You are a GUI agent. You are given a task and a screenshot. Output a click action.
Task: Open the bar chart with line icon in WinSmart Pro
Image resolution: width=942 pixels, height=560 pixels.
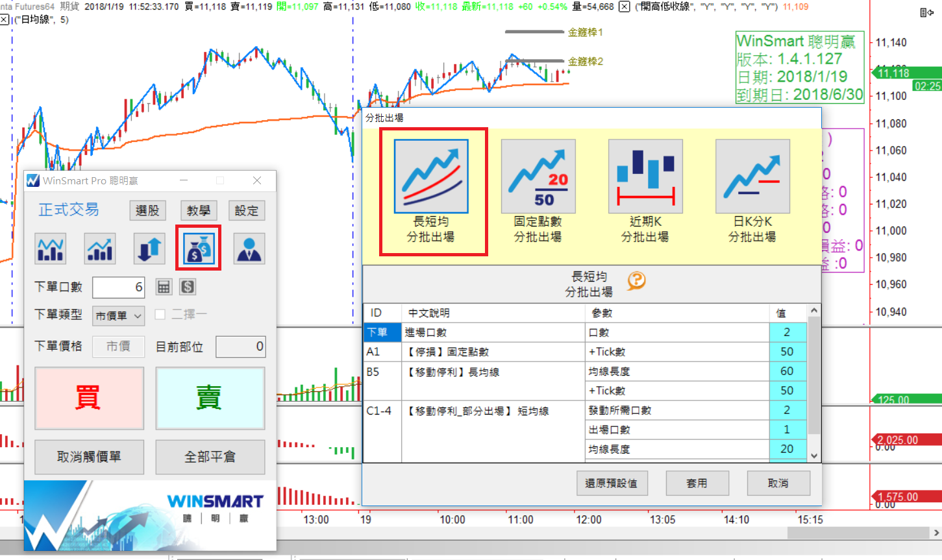tap(51, 249)
